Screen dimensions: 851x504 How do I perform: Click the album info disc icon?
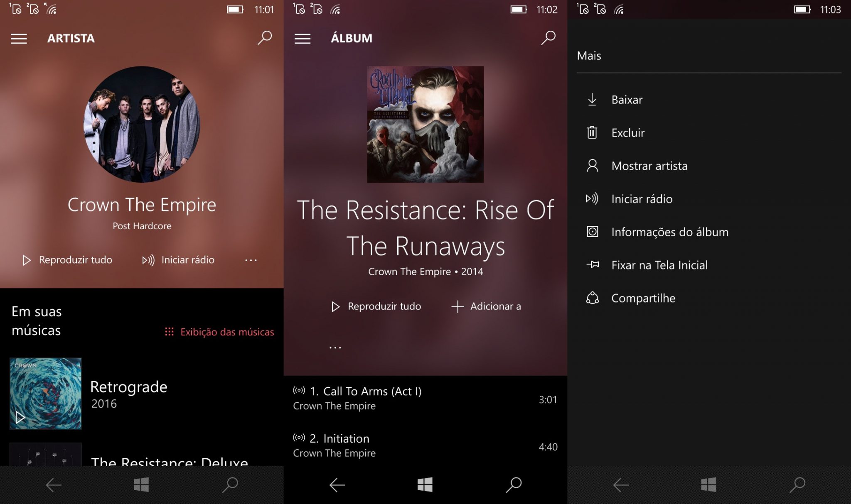tap(592, 232)
